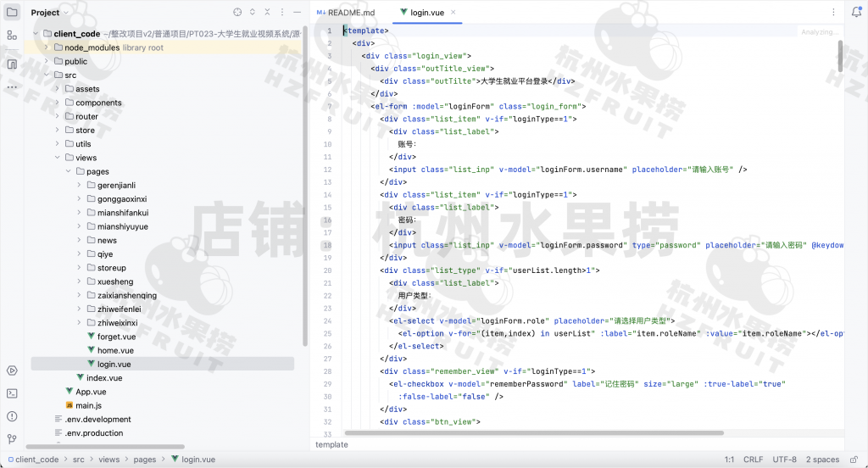Click src in the breadcrumb bar
Viewport: 868px width, 468px height.
coord(79,460)
